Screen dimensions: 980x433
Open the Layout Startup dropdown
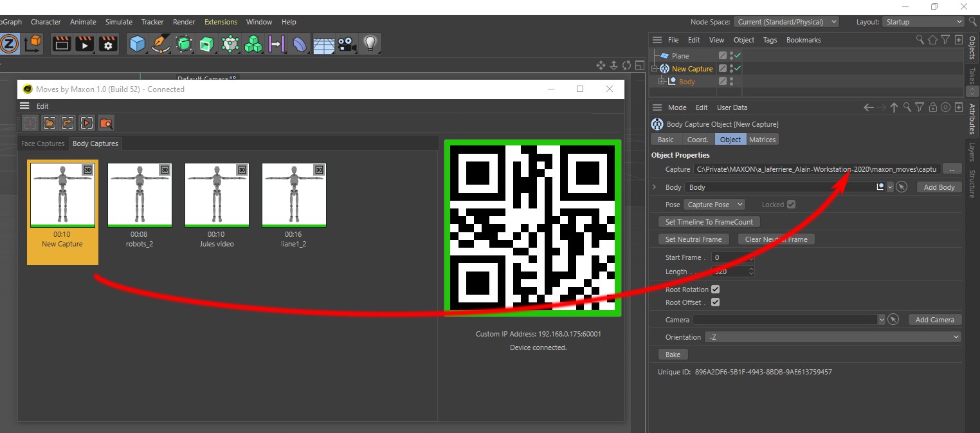point(923,22)
